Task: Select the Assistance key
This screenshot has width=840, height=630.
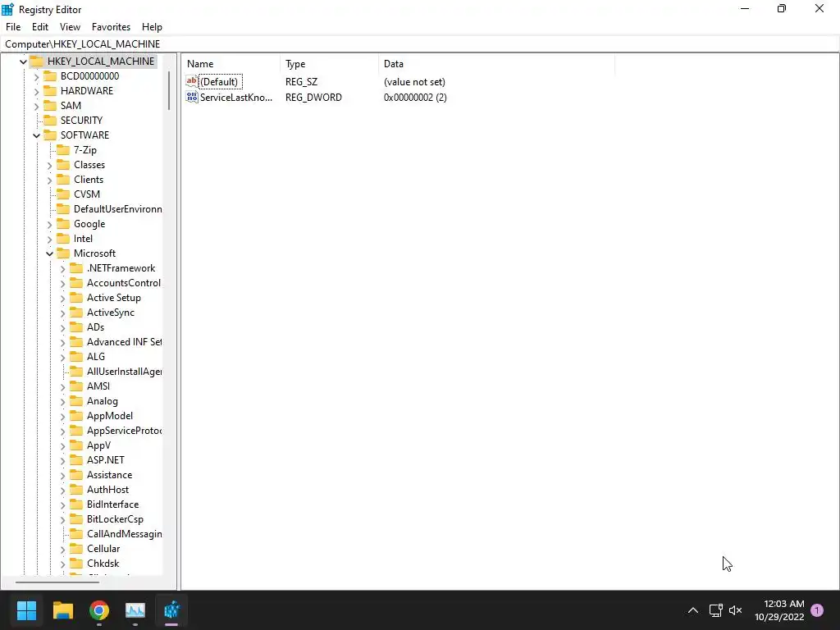Action: click(109, 475)
